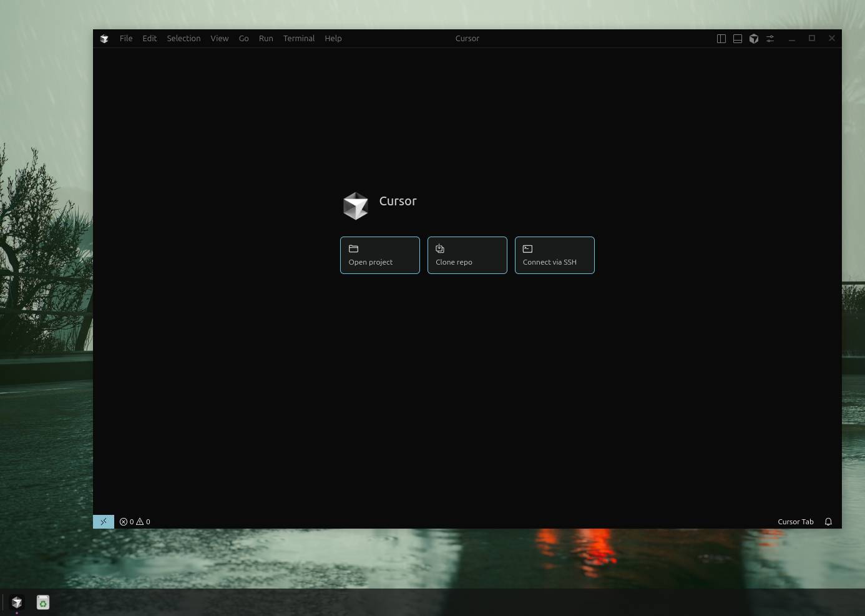Click the warnings triangle icon in status bar

pos(140,522)
